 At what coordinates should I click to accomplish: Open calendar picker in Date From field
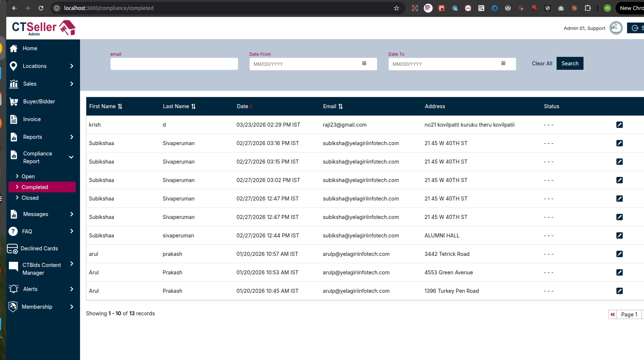click(364, 64)
